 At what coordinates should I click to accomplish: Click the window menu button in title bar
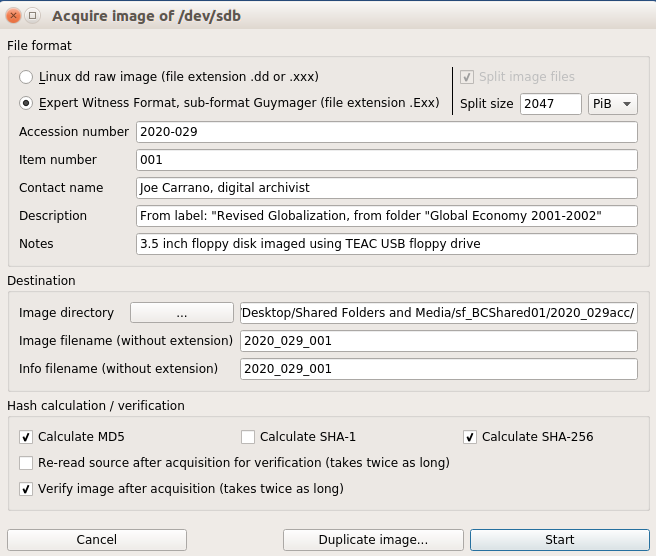(x=32, y=15)
